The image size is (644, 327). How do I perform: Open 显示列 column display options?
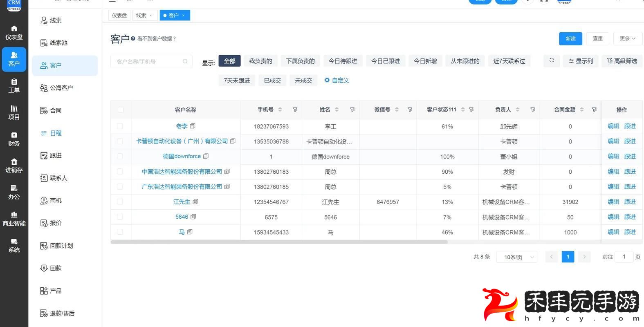[581, 61]
